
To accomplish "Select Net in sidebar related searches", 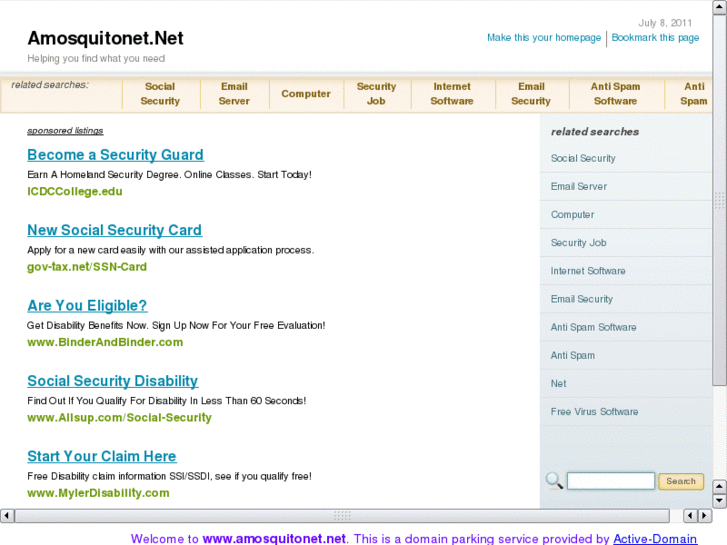I will click(558, 384).
